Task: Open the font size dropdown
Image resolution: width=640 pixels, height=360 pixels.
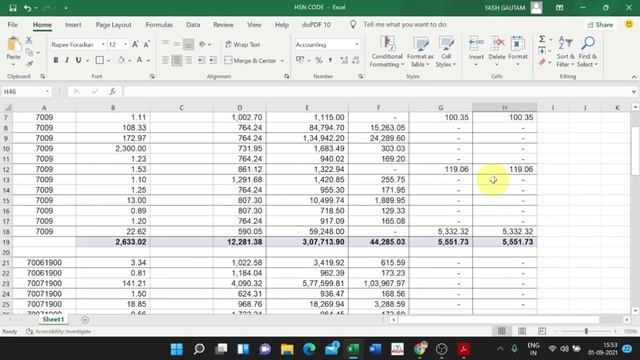Action: pos(125,44)
